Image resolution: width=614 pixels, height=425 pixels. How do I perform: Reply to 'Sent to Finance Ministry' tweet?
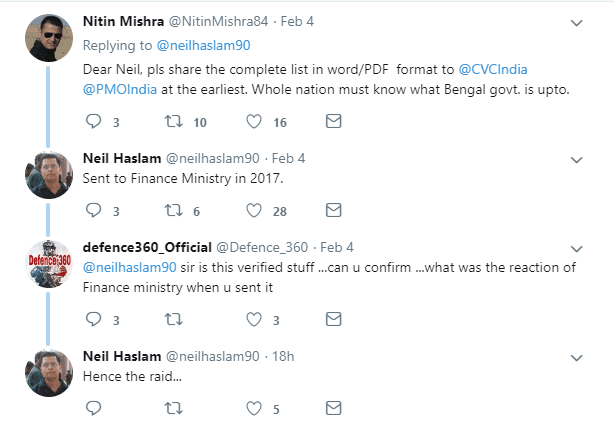[95, 211]
